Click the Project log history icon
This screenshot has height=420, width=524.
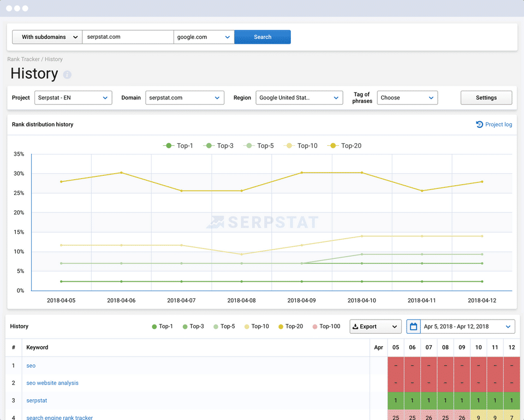[x=479, y=125]
